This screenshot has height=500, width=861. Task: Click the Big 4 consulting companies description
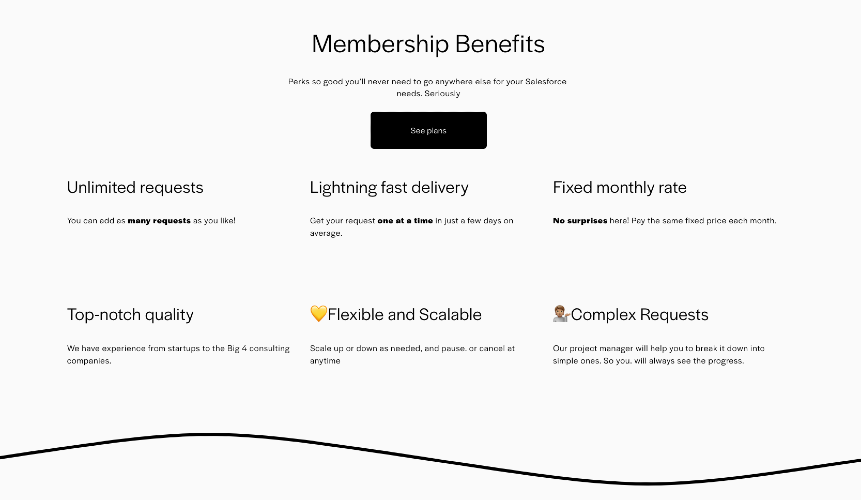coord(178,355)
